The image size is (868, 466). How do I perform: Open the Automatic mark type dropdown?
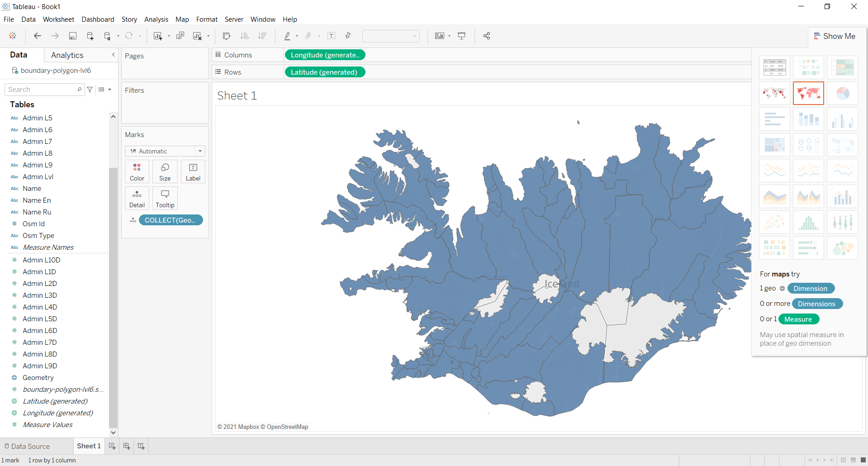point(165,151)
